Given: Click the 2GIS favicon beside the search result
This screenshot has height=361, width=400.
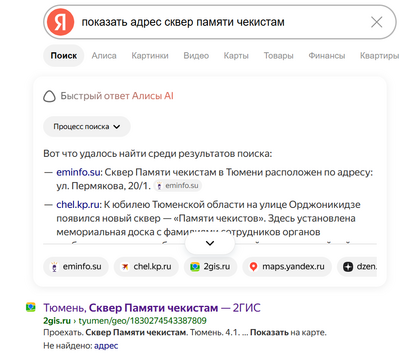Looking at the screenshot, I should [x=31, y=307].
